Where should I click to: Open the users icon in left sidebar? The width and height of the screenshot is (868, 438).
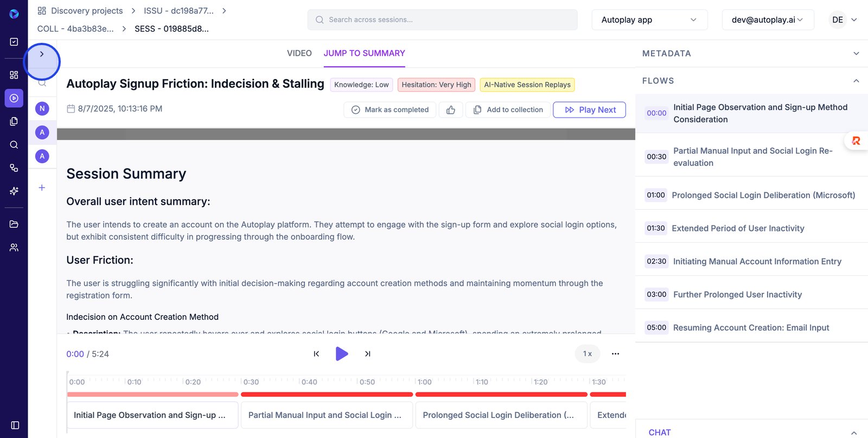pyautogui.click(x=14, y=247)
